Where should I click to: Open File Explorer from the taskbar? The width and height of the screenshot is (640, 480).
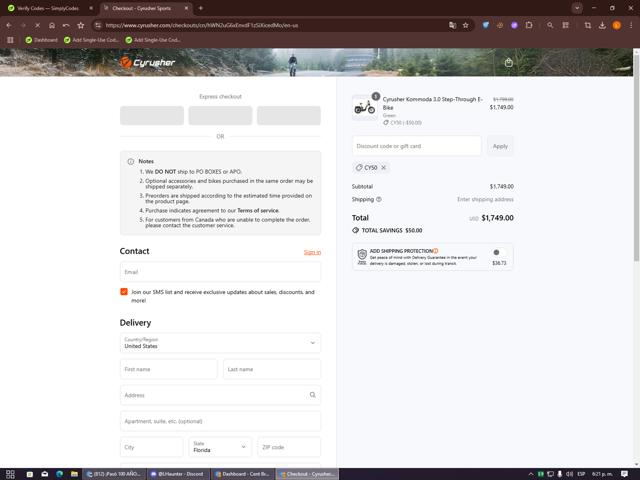[74, 474]
